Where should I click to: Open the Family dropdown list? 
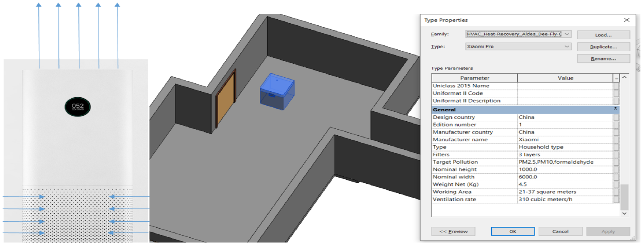(567, 34)
